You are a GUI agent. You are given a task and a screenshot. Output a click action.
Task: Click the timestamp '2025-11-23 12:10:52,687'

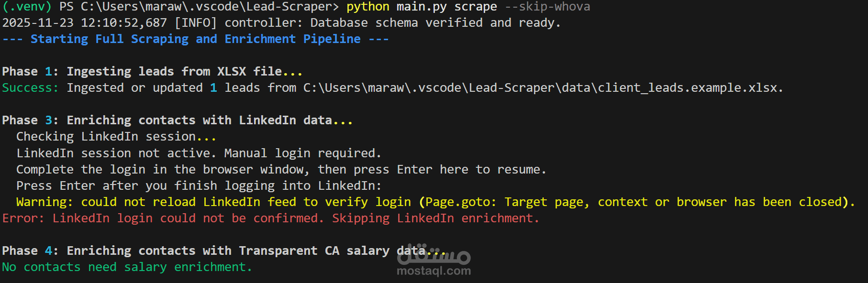pyautogui.click(x=85, y=23)
